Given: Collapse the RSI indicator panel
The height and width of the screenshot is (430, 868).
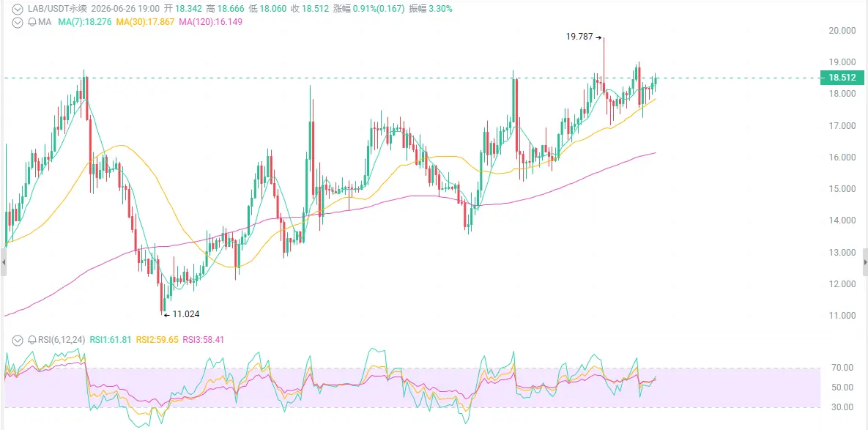Looking at the screenshot, I should (x=18, y=340).
